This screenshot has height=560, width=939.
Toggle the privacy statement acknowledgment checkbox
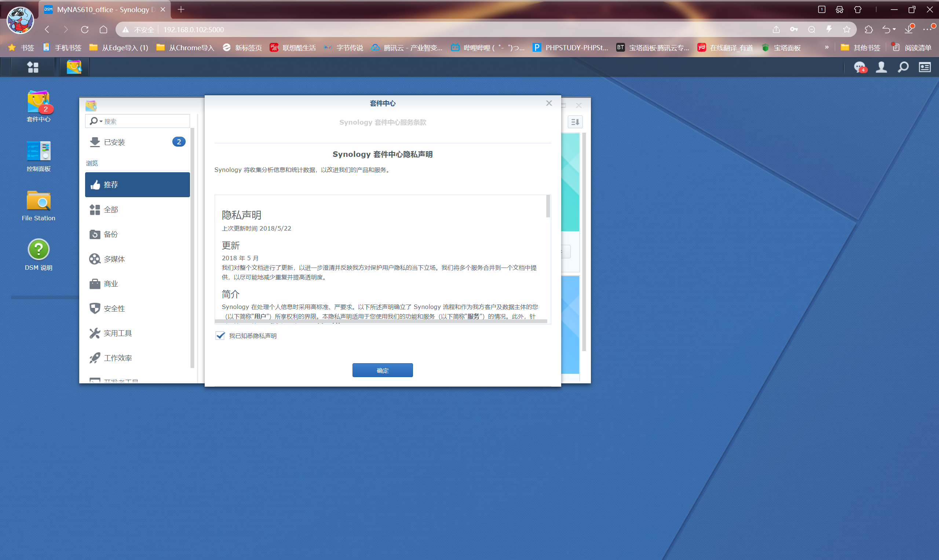(x=220, y=335)
